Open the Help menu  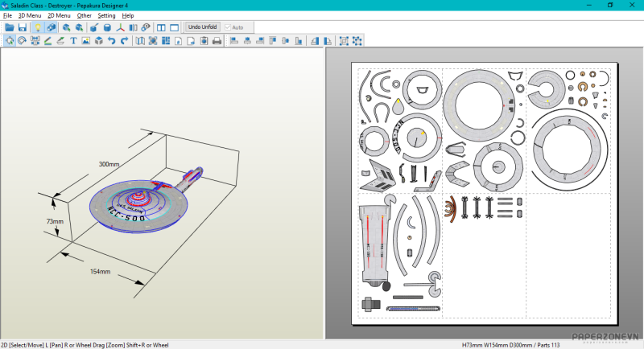(x=128, y=15)
